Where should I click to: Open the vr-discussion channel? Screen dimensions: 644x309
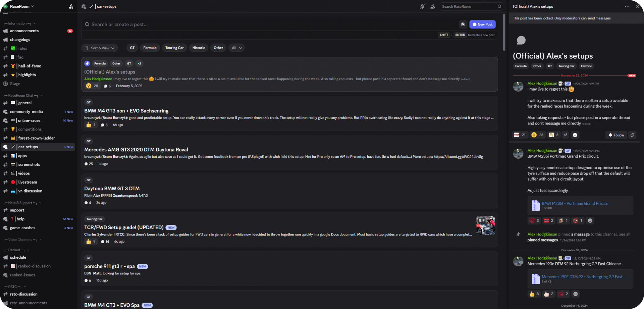(38, 191)
